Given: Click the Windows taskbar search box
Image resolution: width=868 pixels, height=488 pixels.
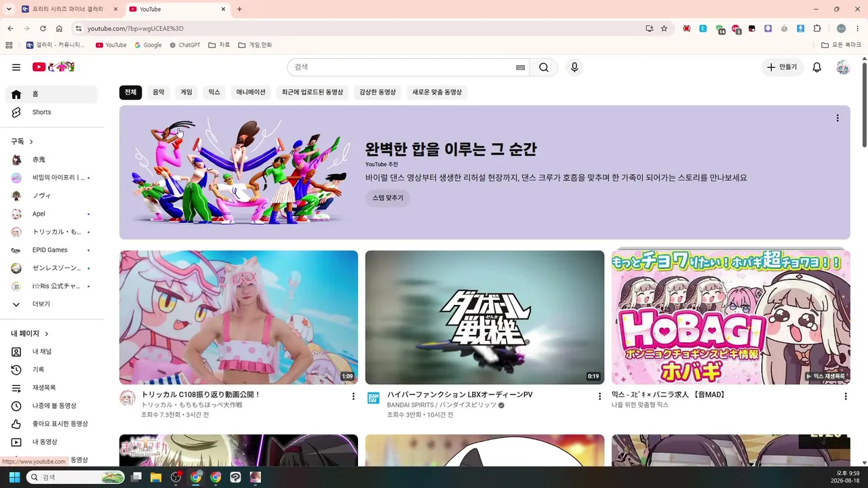Looking at the screenshot, I should click(76, 477).
